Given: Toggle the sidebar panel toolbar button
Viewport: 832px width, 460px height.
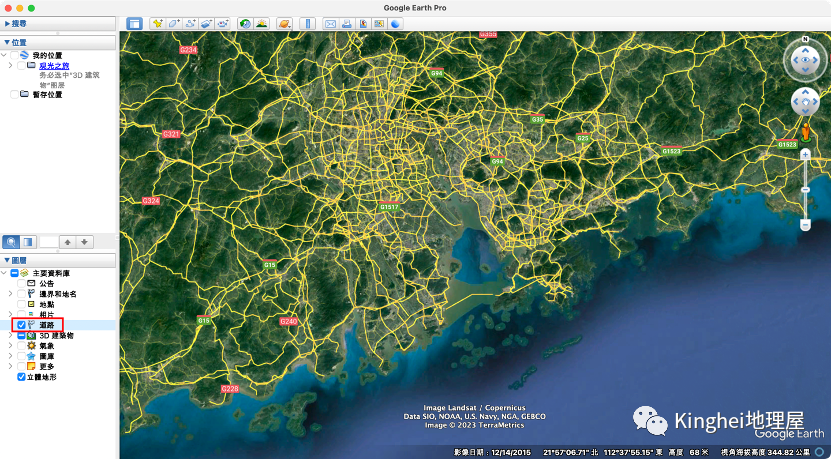Looking at the screenshot, I should pos(134,23).
